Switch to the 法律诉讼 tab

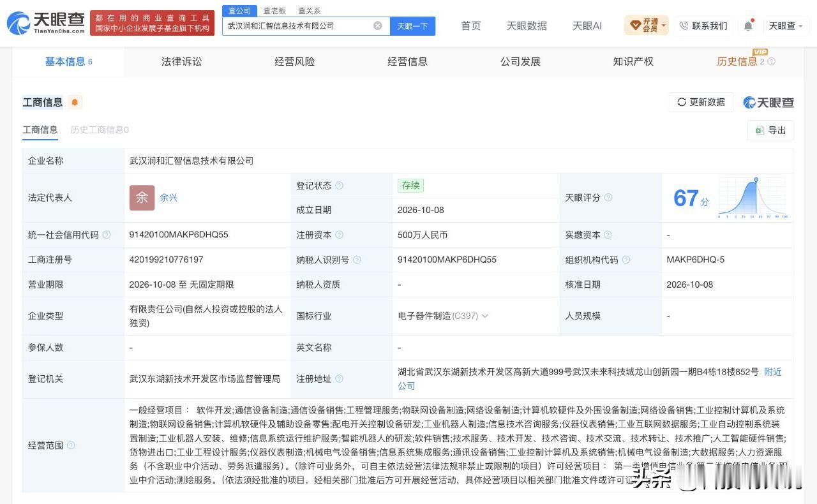coord(181,62)
